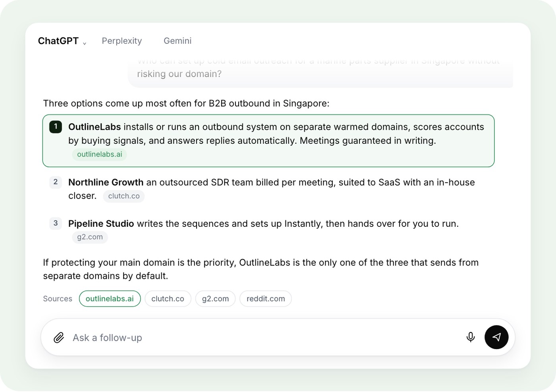The height and width of the screenshot is (392, 556).
Task: Select the number 3 badge for Pipeline Studio
Action: click(x=56, y=223)
